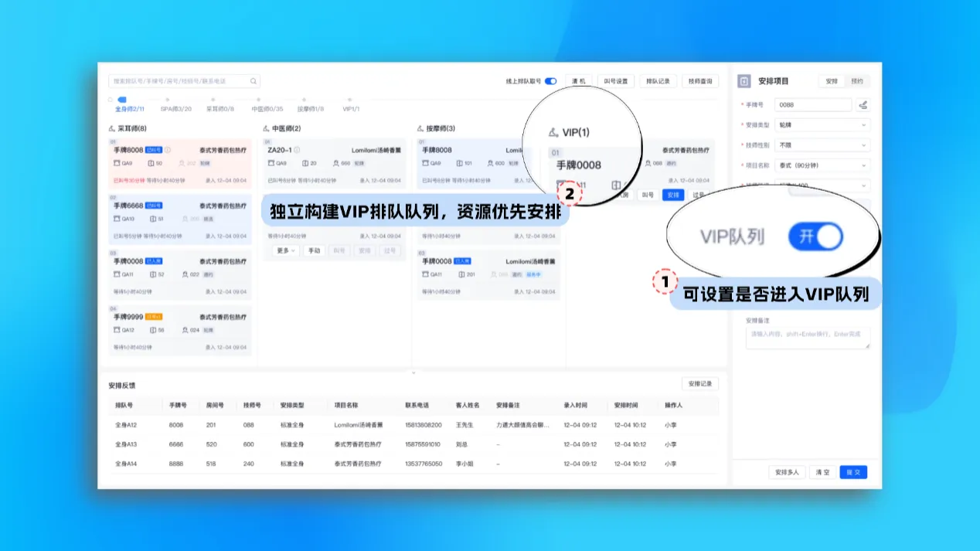The width and height of the screenshot is (980, 551).
Task: Switch to the 预约 tab
Action: pyautogui.click(x=859, y=81)
